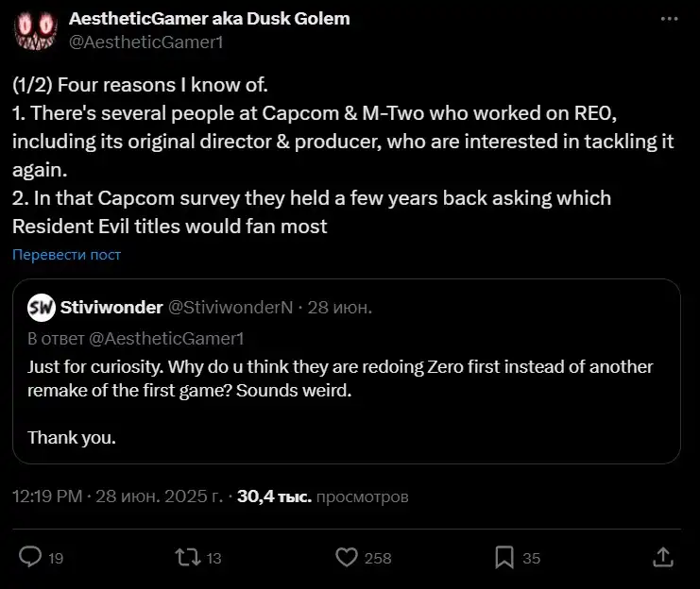This screenshot has width=700, height=589.
Task: Click @StiviwonderN handle in quoted post
Action: tap(230, 307)
